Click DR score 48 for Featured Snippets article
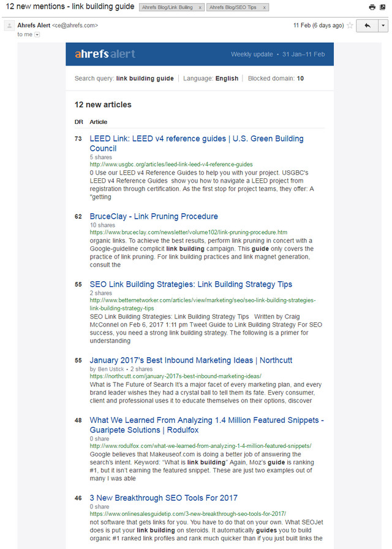This screenshot has height=549, width=392. 78,420
